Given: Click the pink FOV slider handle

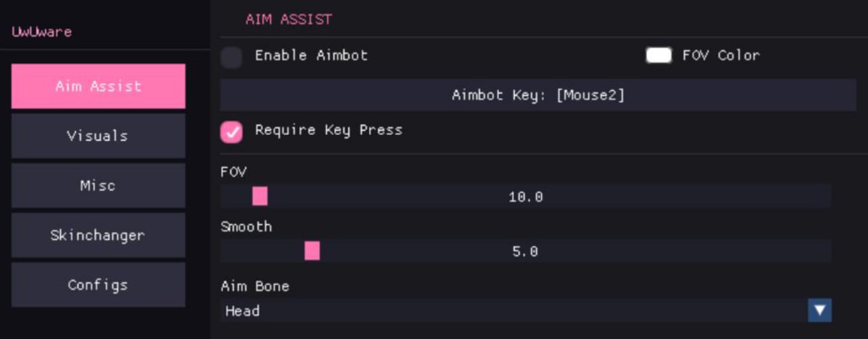Looking at the screenshot, I should pos(260,197).
